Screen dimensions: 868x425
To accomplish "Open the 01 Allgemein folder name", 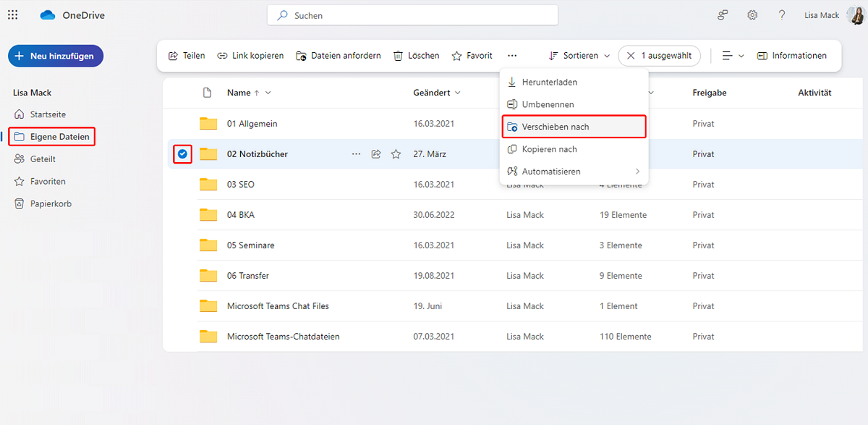I will point(252,124).
